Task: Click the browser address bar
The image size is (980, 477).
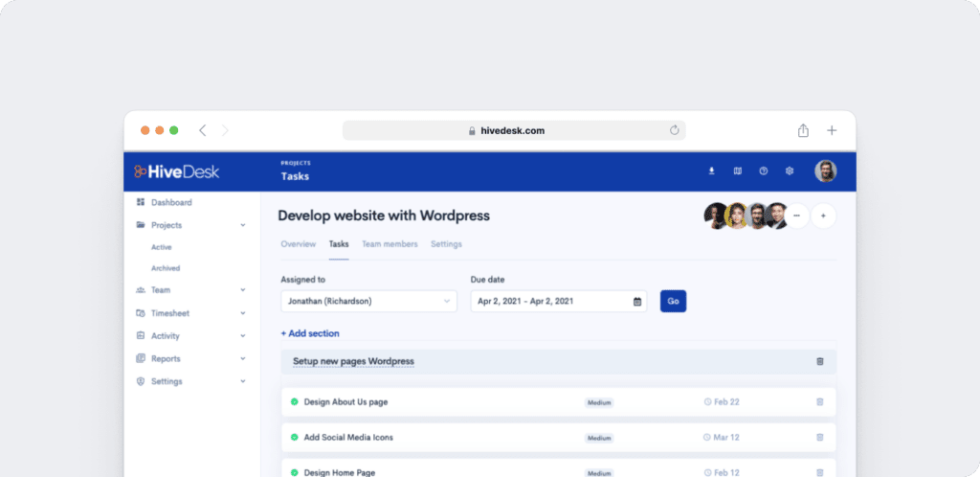Action: [x=514, y=130]
